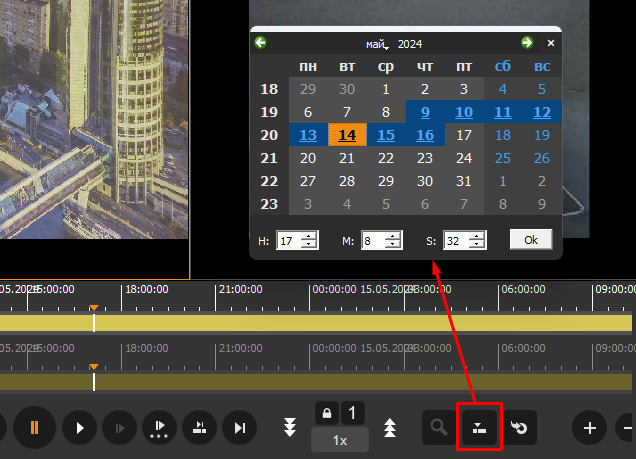Click the orange marker on upper timeline
This screenshot has height=459, width=636.
click(x=93, y=309)
